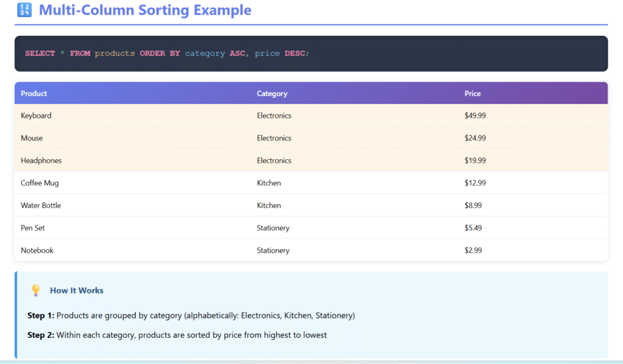Click the price DESC clause in the query

point(280,53)
